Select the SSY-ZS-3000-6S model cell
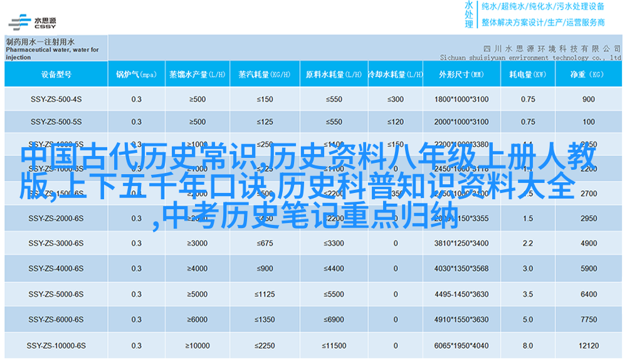 pos(56,243)
